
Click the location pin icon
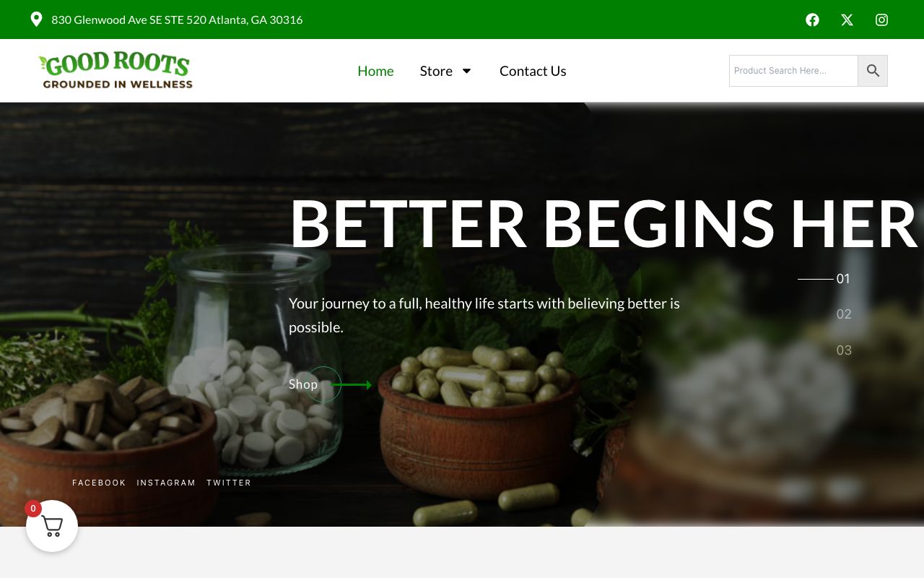pos(36,20)
